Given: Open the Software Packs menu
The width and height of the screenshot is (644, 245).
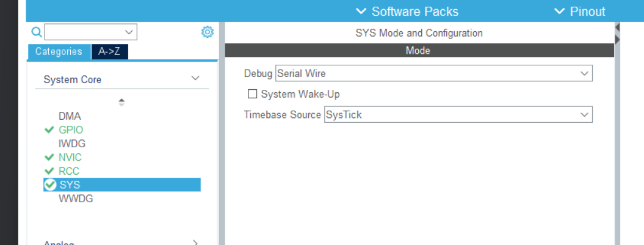Looking at the screenshot, I should 407,11.
